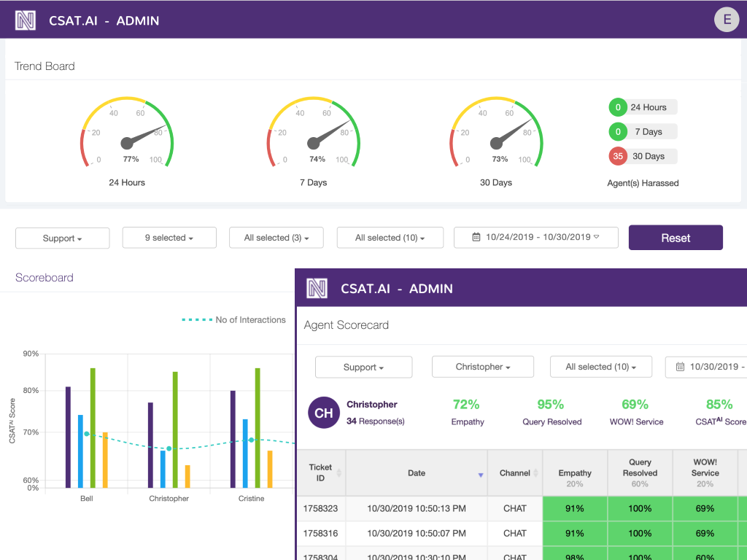Click the 24 Hours gauge dial
747x560 pixels.
127,136
